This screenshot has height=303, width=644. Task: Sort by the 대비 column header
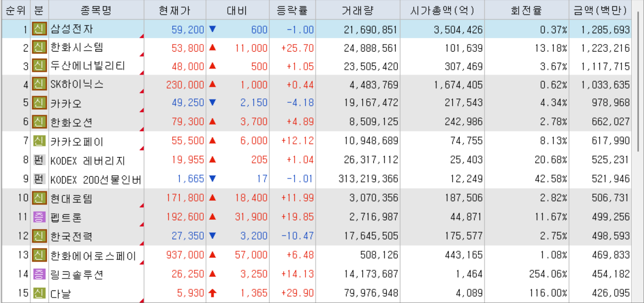point(238,10)
